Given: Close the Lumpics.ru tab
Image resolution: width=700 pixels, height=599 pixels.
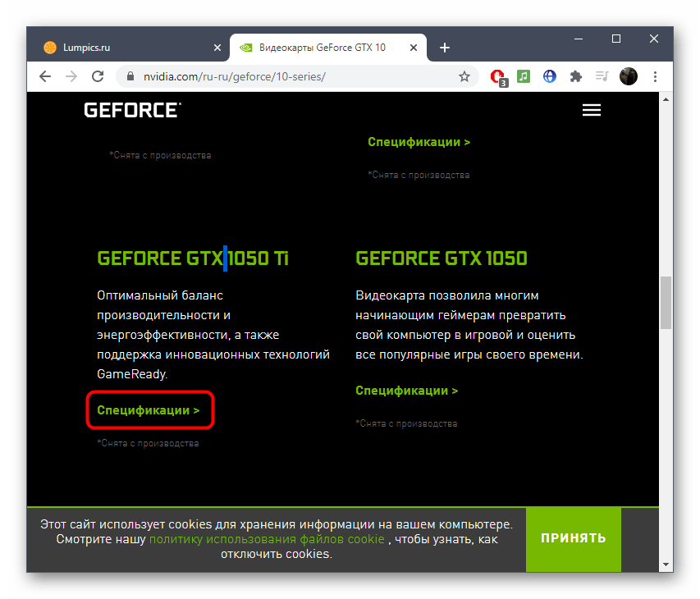Looking at the screenshot, I should pyautogui.click(x=217, y=48).
